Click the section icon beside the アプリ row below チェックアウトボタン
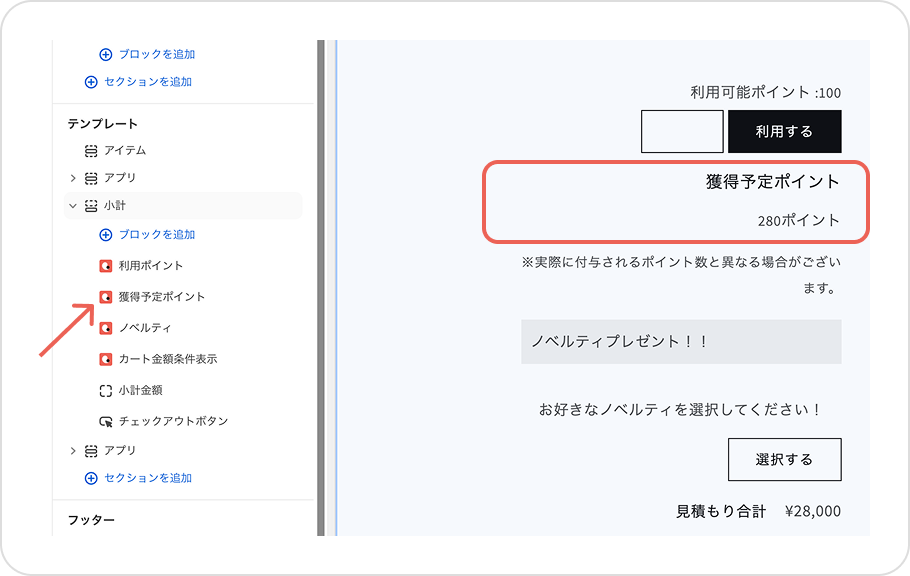This screenshot has width=910, height=576. (91, 451)
